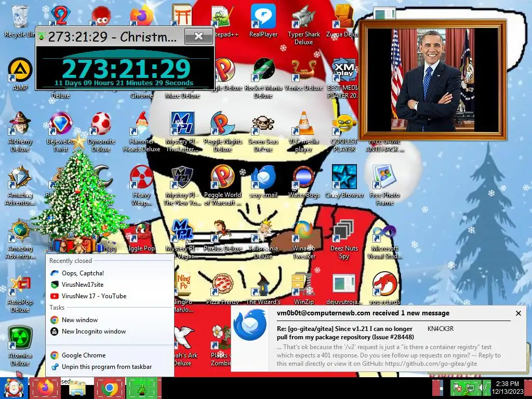532x399 pixels.
Task: Launch Peggle Nights Deluxe shortcut
Action: pyautogui.click(x=222, y=131)
